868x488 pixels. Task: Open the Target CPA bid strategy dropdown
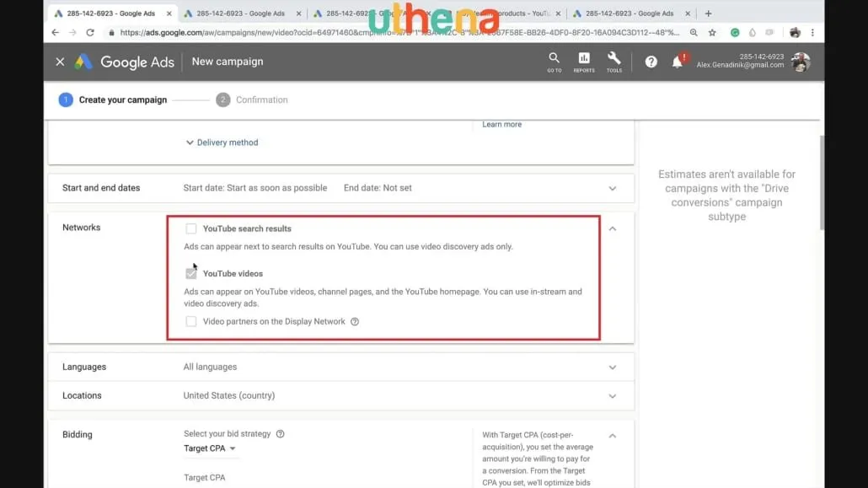point(210,448)
